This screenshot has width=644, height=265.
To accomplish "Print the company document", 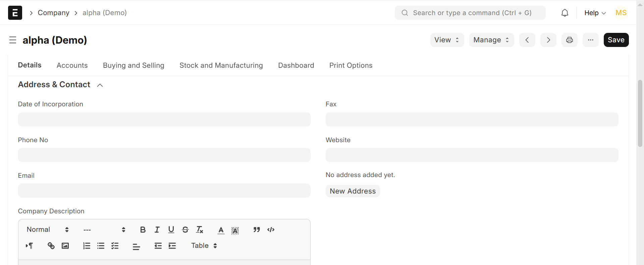I will [x=569, y=40].
